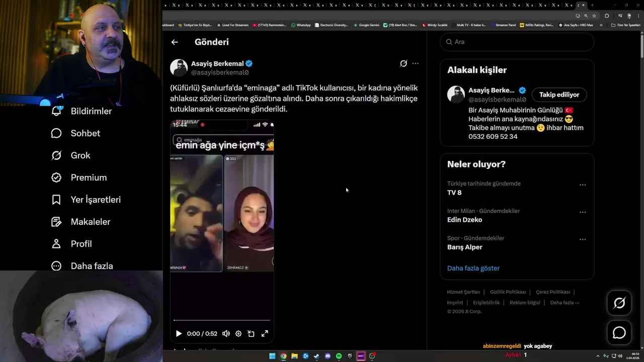Go to Profil page

(71, 244)
